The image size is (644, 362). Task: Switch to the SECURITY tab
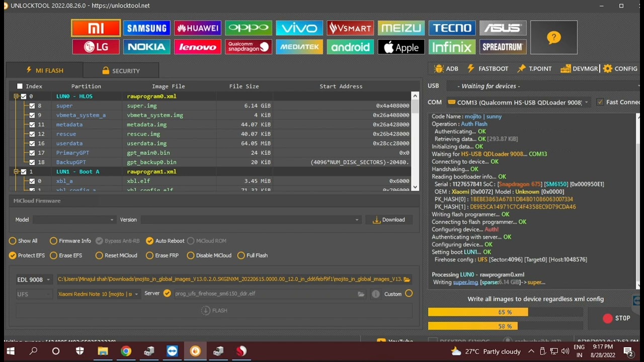click(121, 70)
